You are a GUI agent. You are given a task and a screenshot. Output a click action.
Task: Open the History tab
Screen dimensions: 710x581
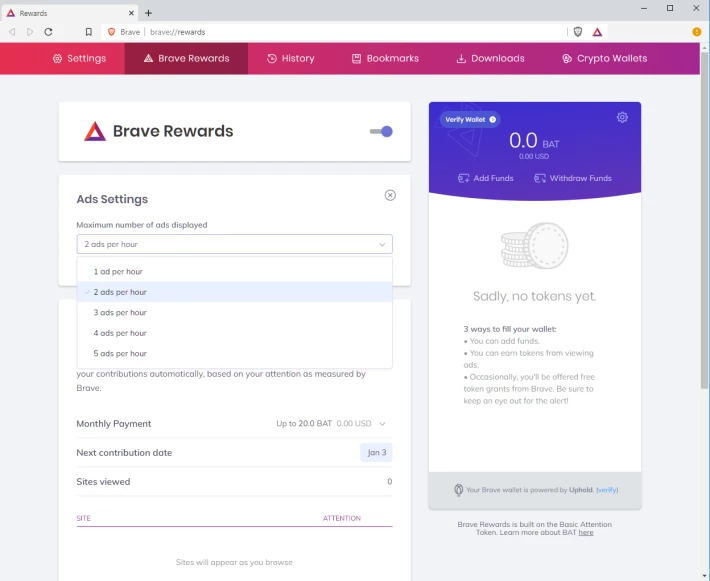coord(290,58)
